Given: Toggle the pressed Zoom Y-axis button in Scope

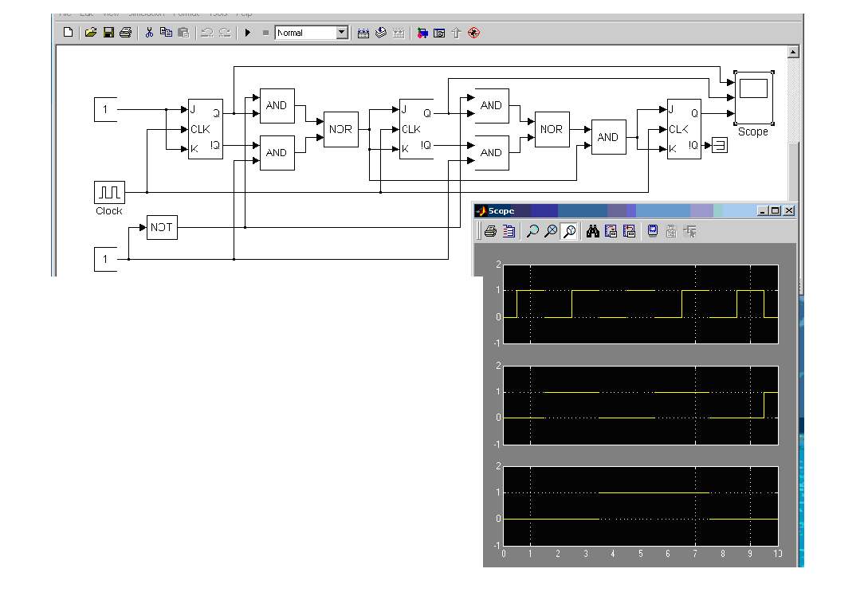Looking at the screenshot, I should (569, 231).
